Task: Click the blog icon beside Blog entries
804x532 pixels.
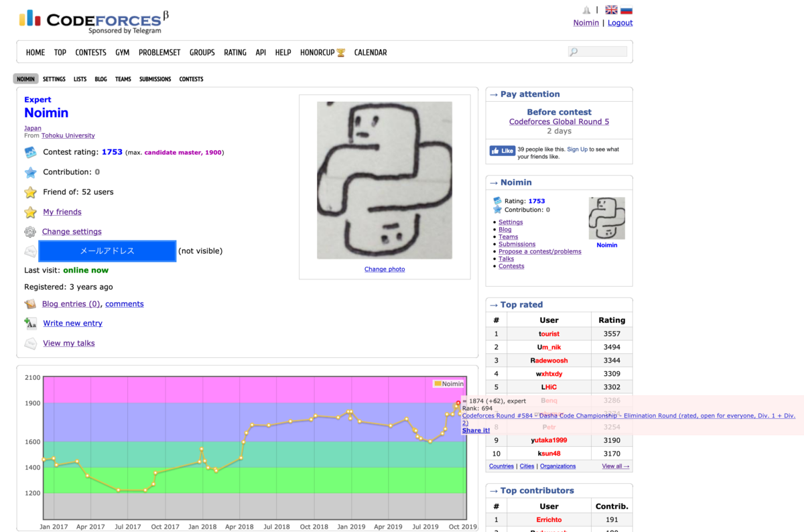Action: coord(30,304)
